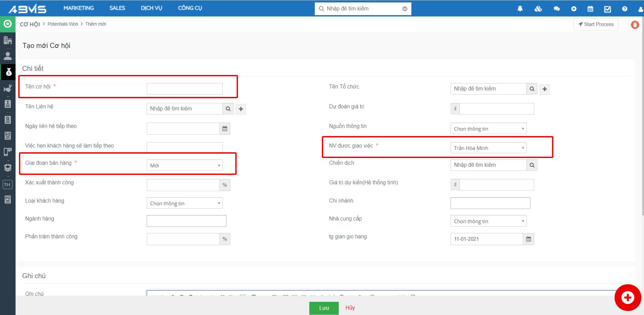
Task: Click the red floating plus button
Action: click(627, 297)
